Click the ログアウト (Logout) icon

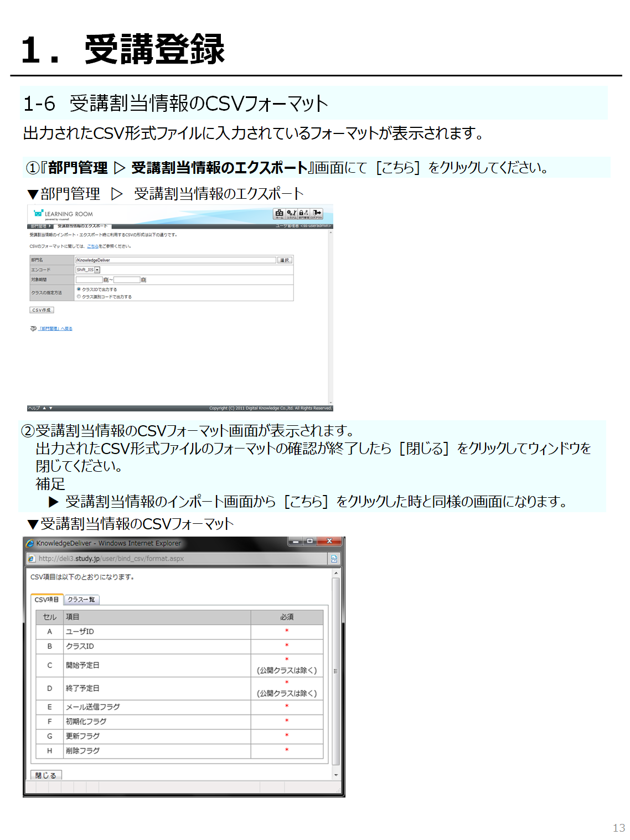pyautogui.click(x=317, y=214)
